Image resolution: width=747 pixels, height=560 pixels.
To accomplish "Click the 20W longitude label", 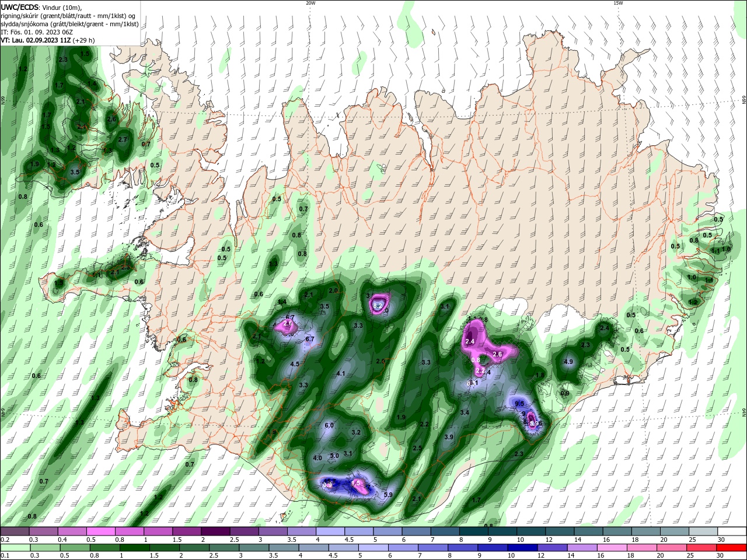I will [310, 3].
